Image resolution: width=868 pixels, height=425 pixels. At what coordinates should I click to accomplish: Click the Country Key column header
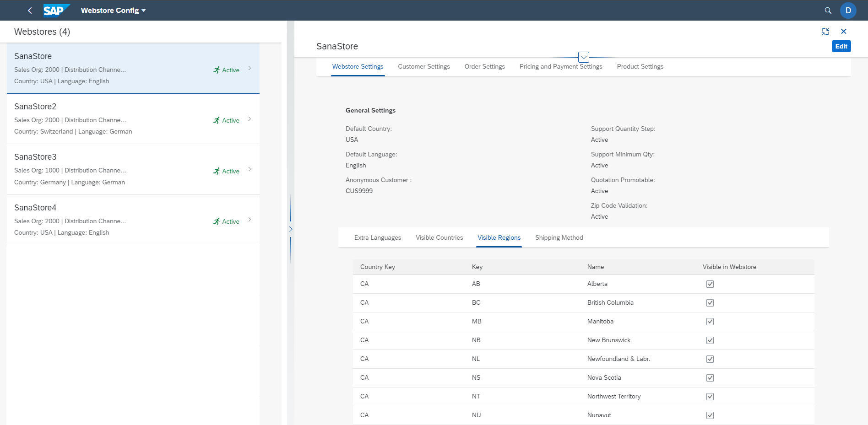tap(378, 267)
